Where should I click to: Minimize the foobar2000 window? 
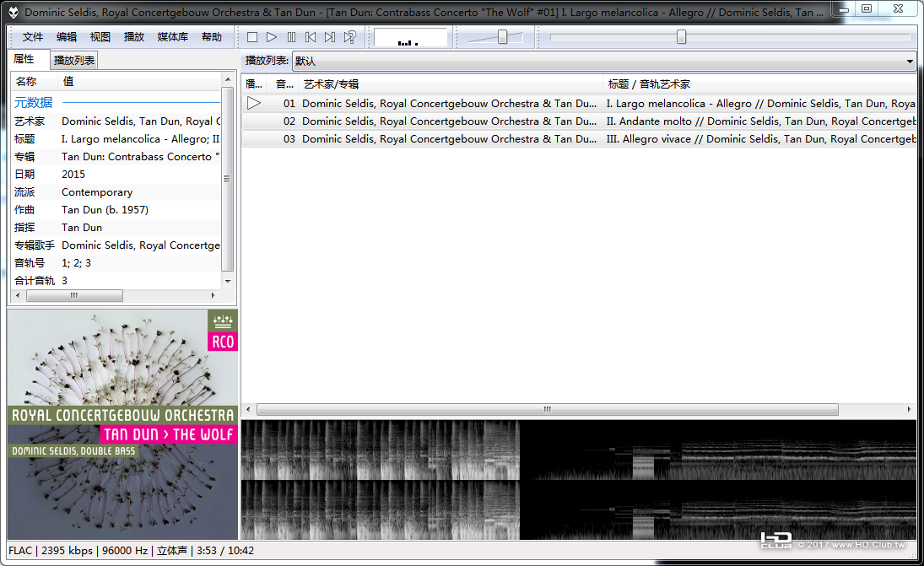pos(844,8)
